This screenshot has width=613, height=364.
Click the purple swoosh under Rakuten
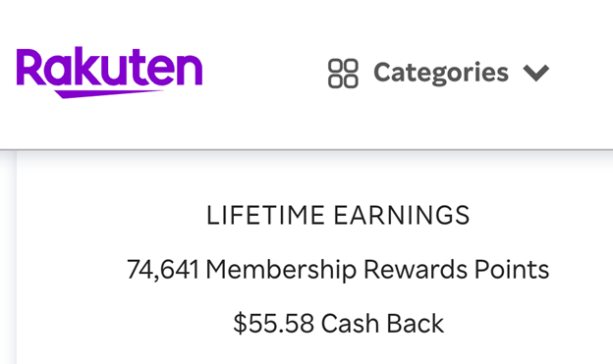[x=109, y=94]
